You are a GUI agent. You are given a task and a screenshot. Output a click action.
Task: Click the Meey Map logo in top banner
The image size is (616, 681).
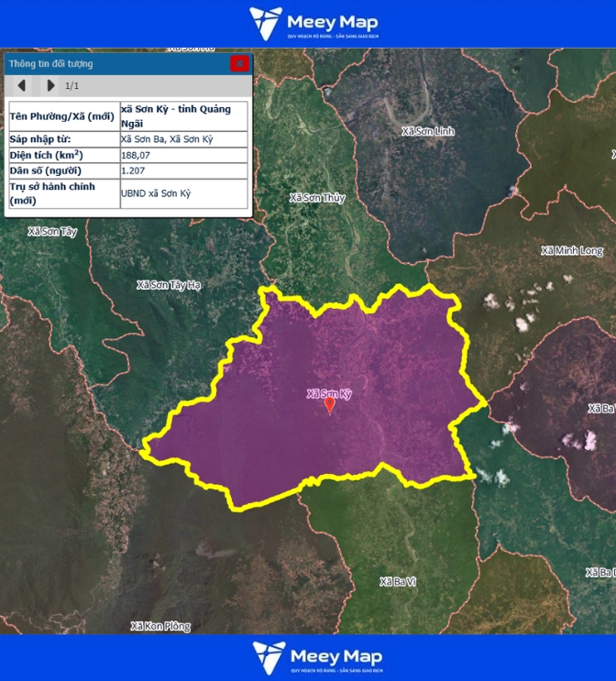314,24
